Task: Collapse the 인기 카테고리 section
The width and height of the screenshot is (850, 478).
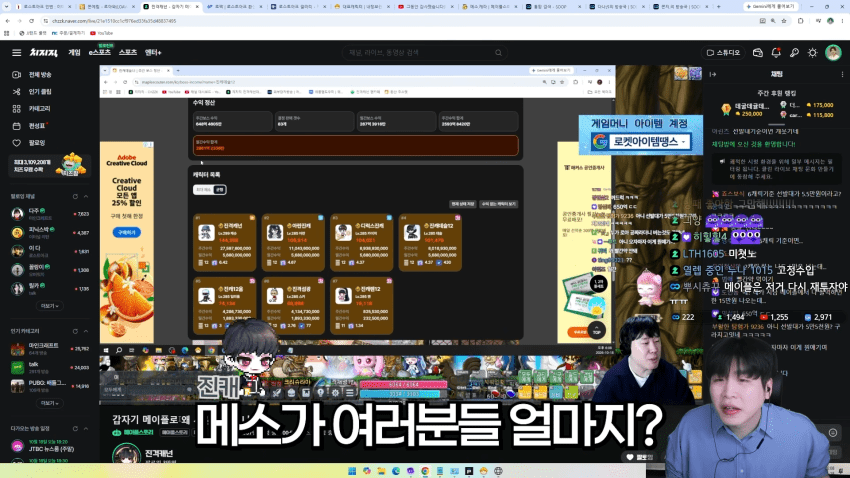Action: tap(86, 331)
